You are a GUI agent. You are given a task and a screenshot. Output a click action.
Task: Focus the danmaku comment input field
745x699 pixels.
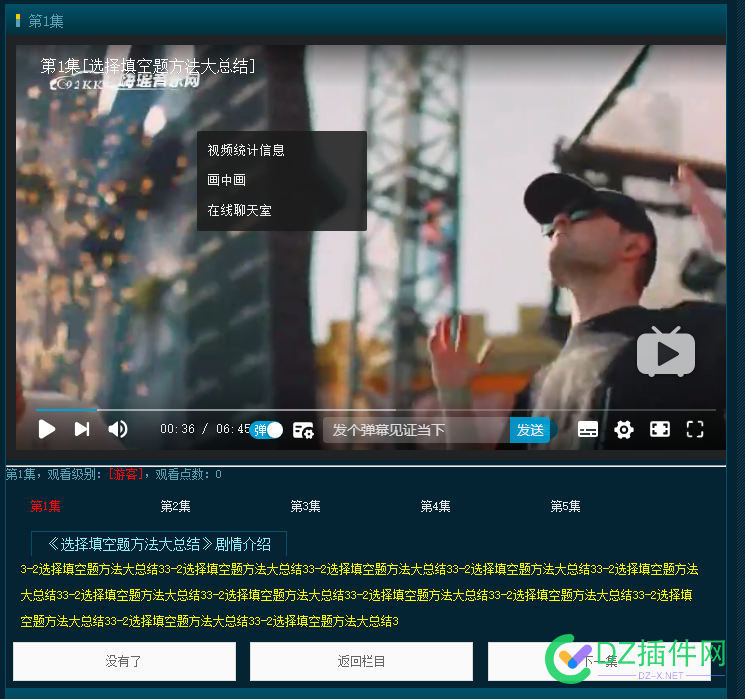pos(416,430)
